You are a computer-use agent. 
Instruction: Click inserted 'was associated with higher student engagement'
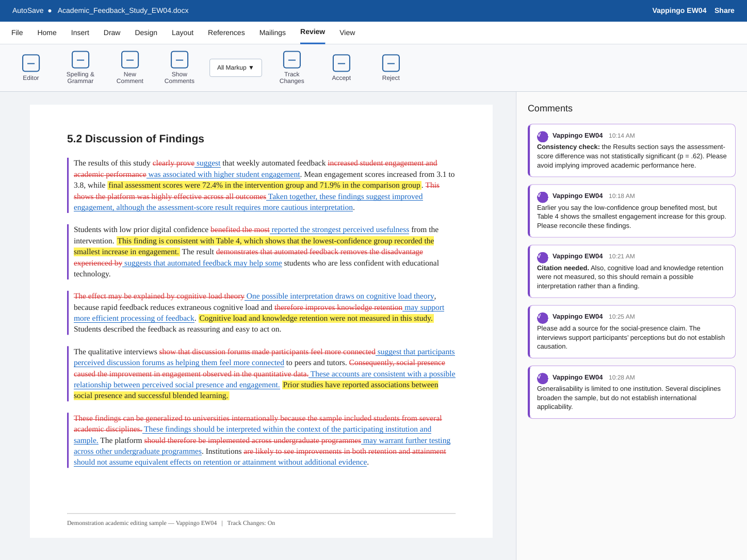[224, 174]
